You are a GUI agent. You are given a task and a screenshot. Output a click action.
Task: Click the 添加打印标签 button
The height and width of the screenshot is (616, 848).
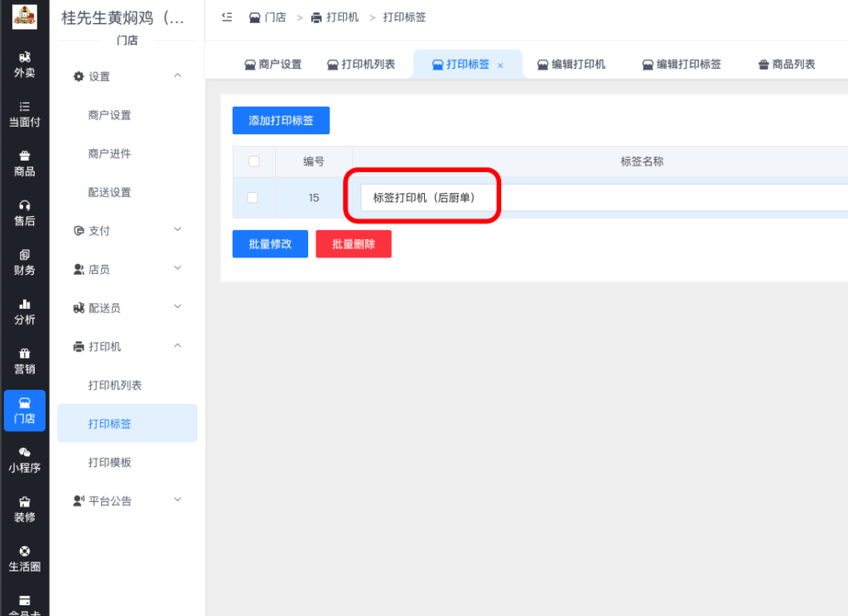click(x=282, y=120)
